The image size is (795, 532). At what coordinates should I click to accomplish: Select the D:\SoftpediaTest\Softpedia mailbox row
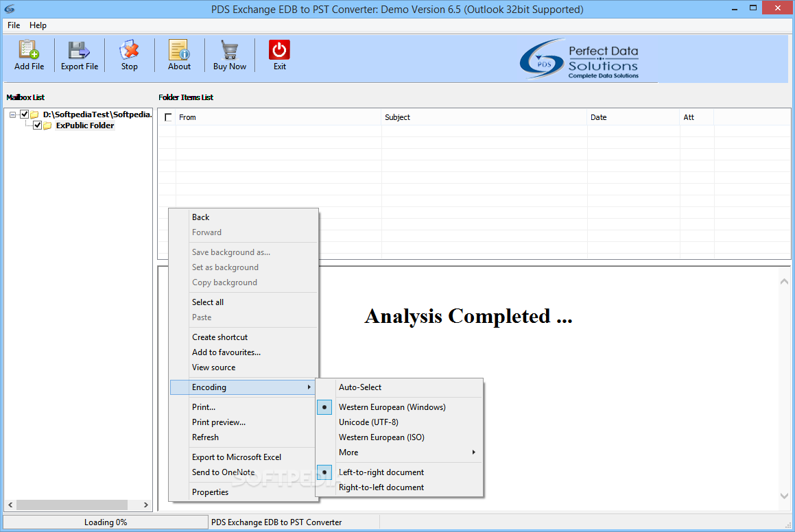point(97,114)
